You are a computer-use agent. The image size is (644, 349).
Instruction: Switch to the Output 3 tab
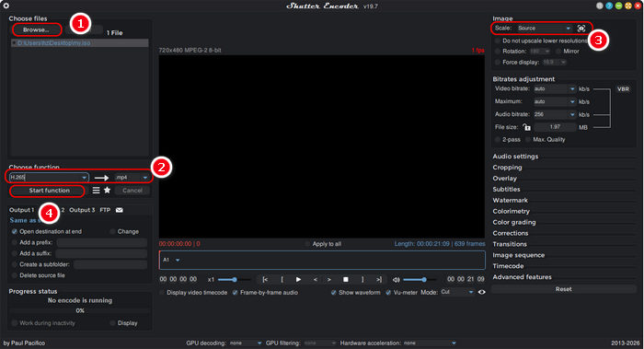pos(82,210)
